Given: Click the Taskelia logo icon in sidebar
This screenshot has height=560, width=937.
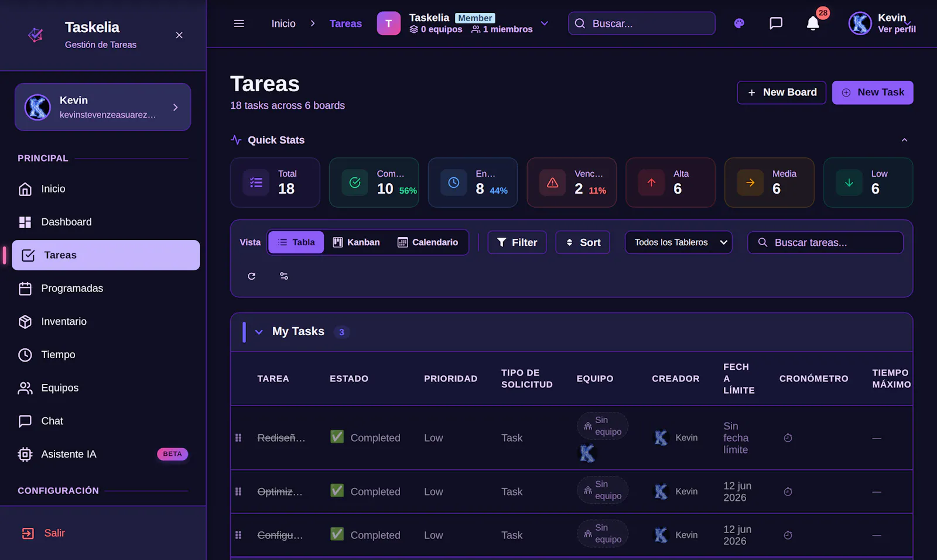Looking at the screenshot, I should click(36, 35).
